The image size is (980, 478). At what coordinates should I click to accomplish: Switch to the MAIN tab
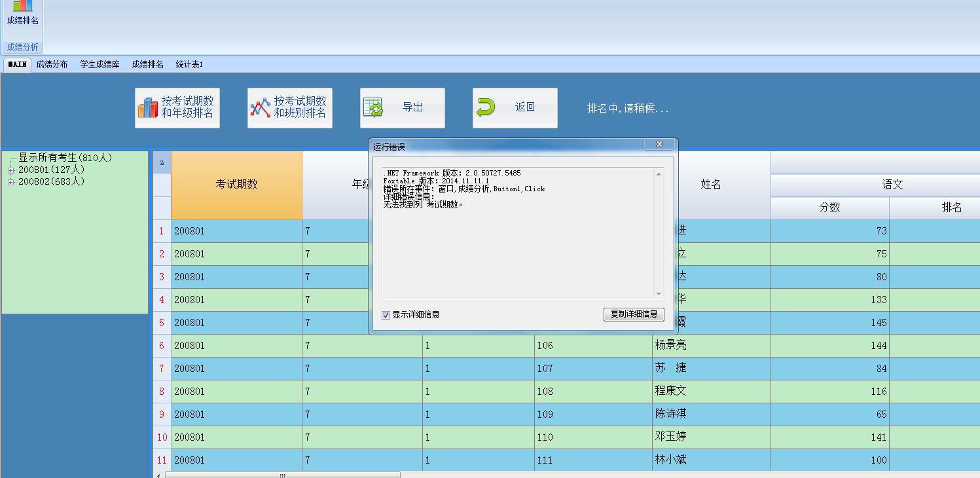pyautogui.click(x=17, y=64)
